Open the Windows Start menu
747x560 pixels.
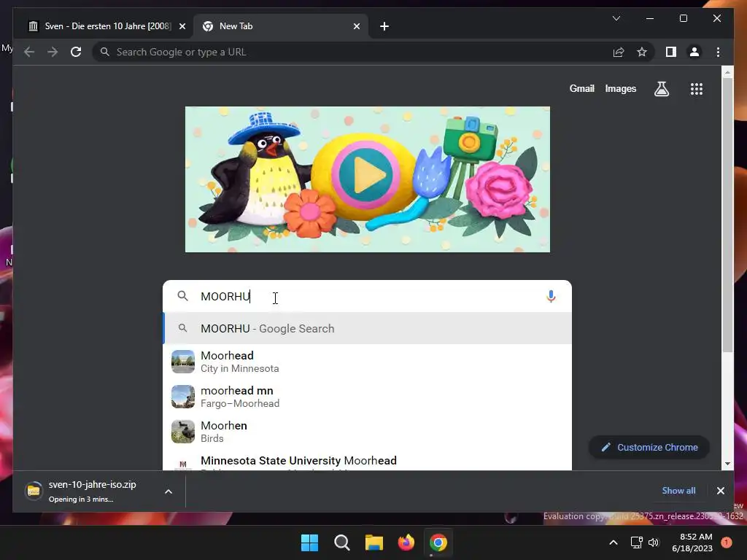309,542
